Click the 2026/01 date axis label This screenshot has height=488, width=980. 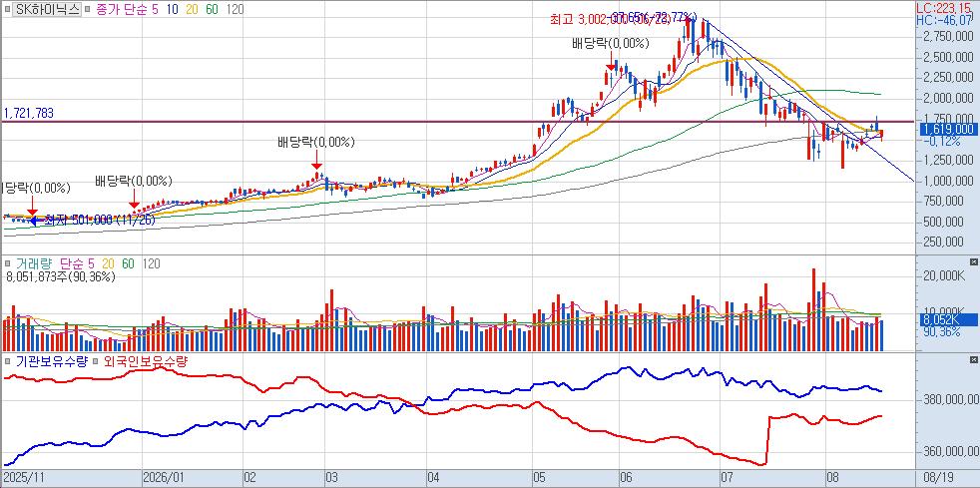coord(162,479)
